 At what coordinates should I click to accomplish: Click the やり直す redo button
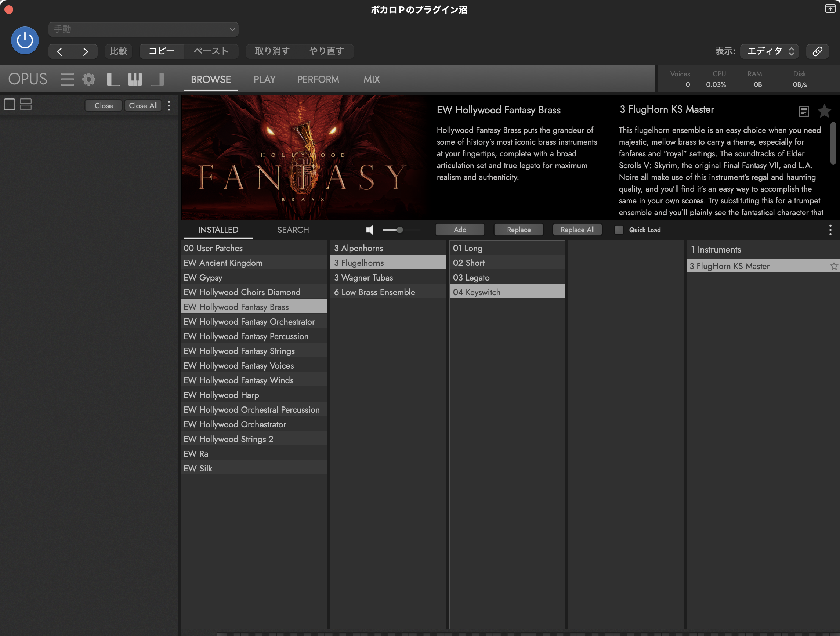(x=326, y=51)
